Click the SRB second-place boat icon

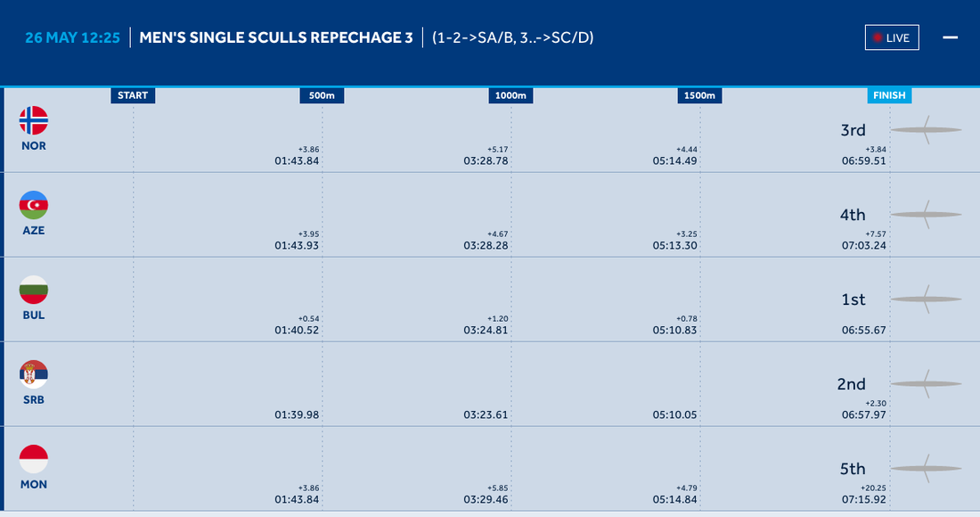[927, 384]
